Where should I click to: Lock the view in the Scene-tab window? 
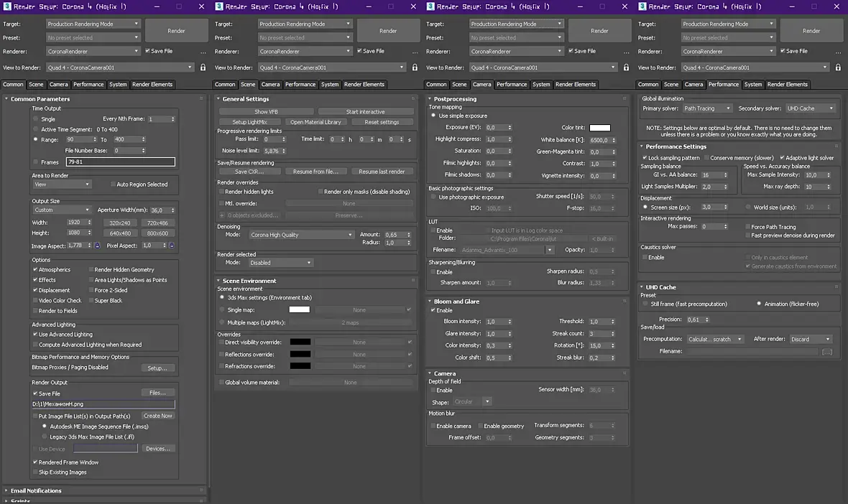pyautogui.click(x=415, y=67)
